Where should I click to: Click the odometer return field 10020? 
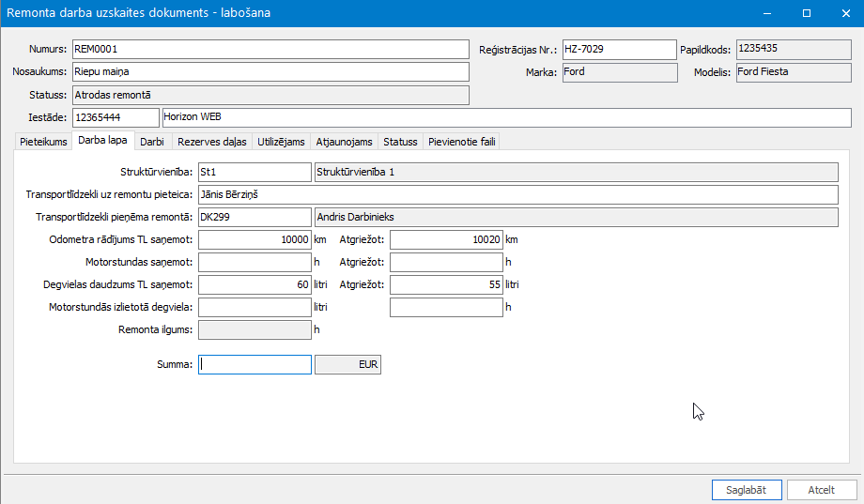coord(446,239)
